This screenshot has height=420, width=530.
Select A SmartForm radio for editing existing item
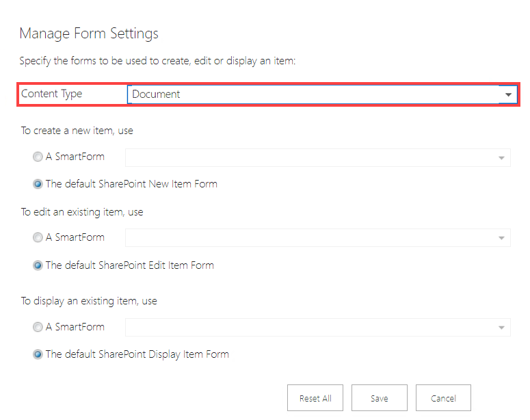pos(38,237)
